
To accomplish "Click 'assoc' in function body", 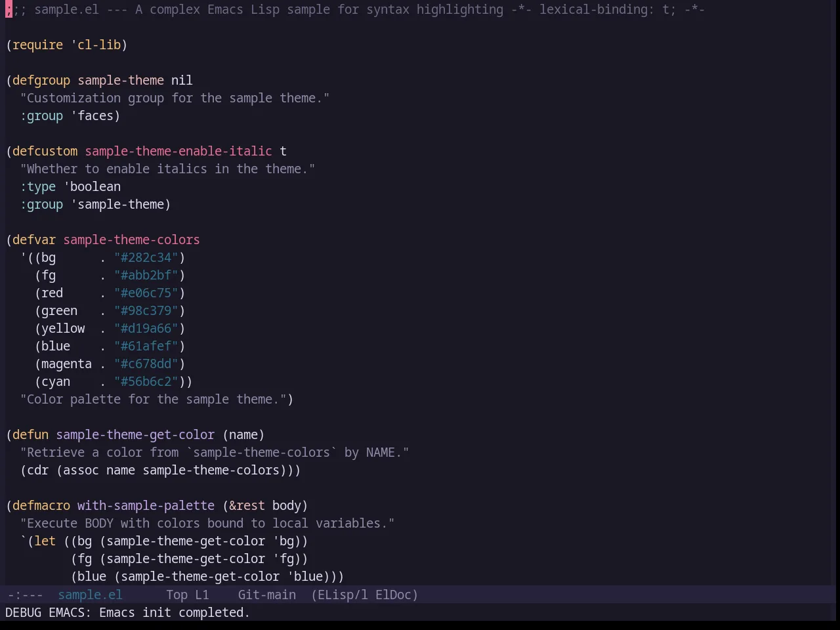I will pos(81,470).
